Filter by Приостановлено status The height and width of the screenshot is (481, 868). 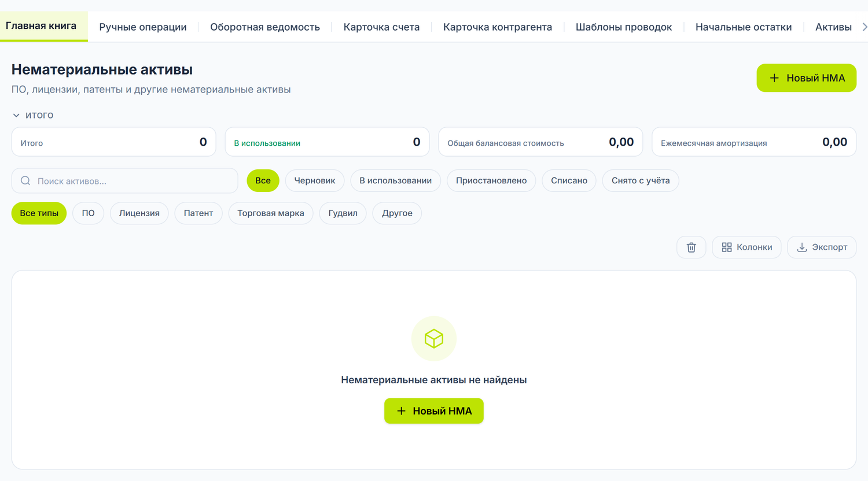point(491,180)
